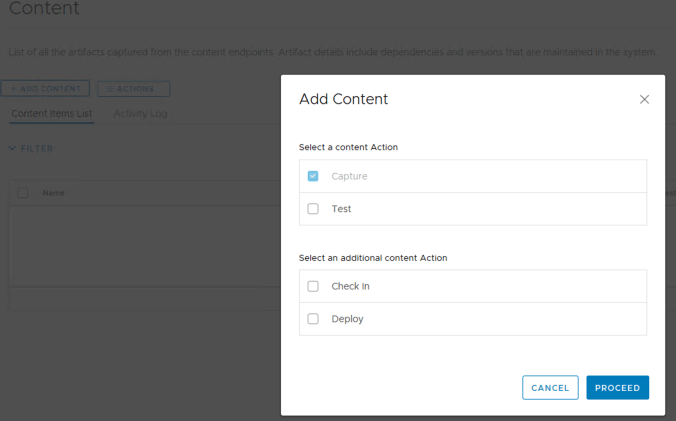676x421 pixels.
Task: Enable the Test content action checkbox
Action: point(313,209)
